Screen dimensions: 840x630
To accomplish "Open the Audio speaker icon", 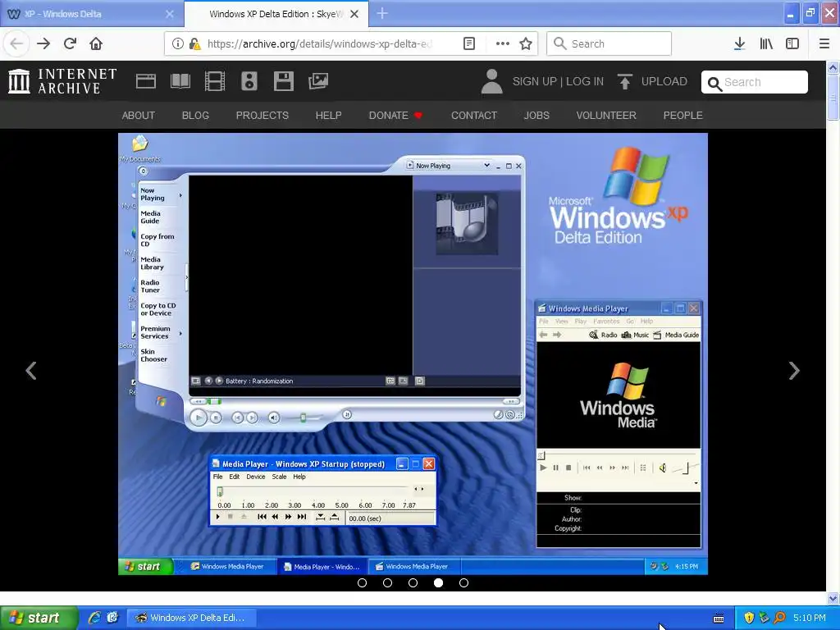I will [x=249, y=81].
